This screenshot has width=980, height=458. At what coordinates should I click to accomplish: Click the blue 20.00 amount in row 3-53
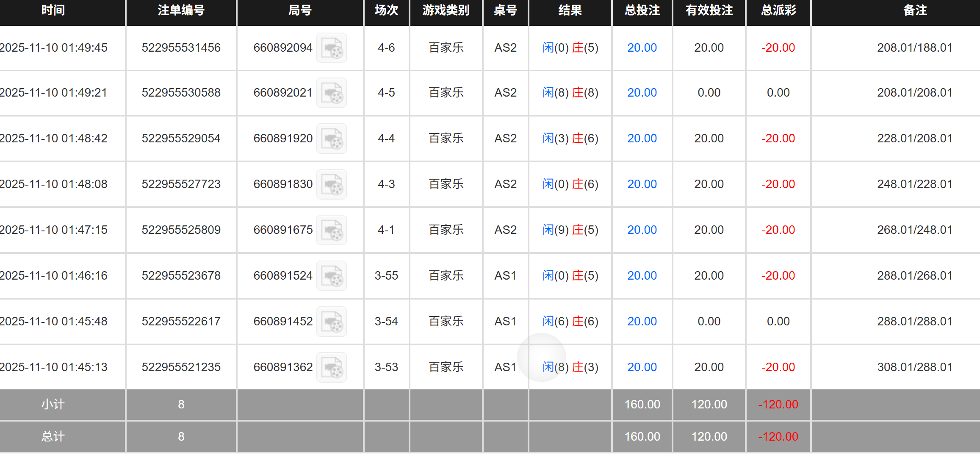pyautogui.click(x=642, y=367)
